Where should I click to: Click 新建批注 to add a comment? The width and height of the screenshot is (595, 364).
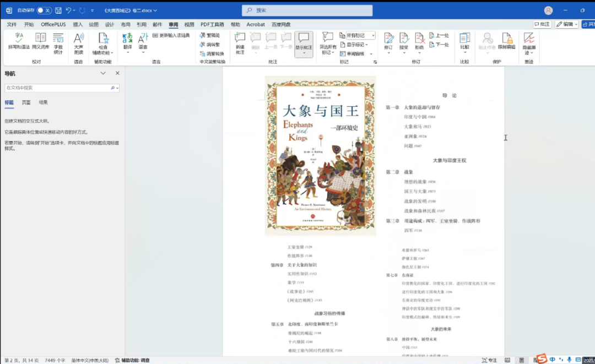tap(240, 42)
